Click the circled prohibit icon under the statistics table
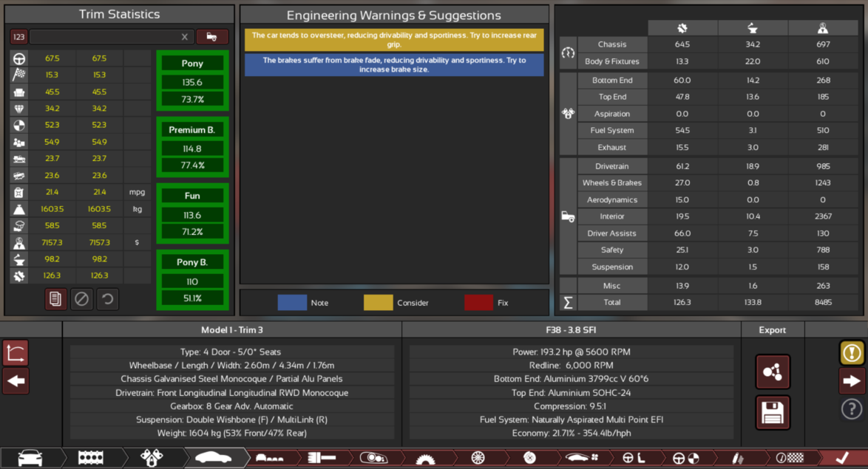The width and height of the screenshot is (868, 469). [x=81, y=299]
